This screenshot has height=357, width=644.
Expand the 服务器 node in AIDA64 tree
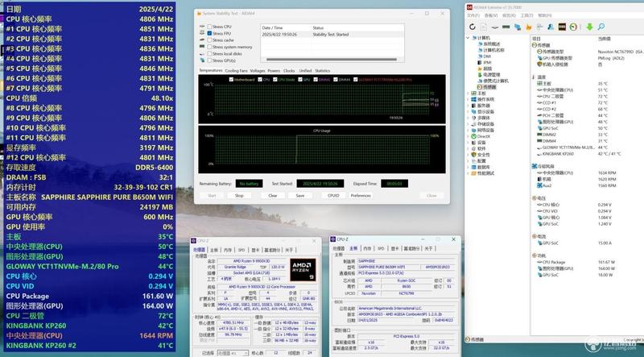[x=468, y=106]
